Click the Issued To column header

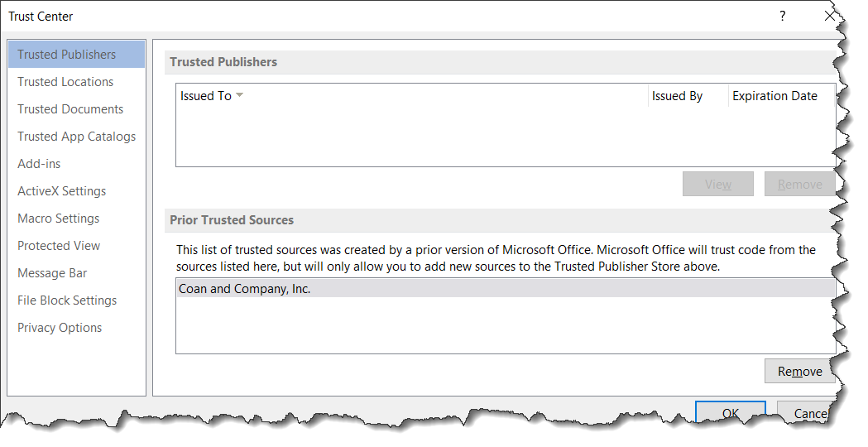[x=412, y=96]
